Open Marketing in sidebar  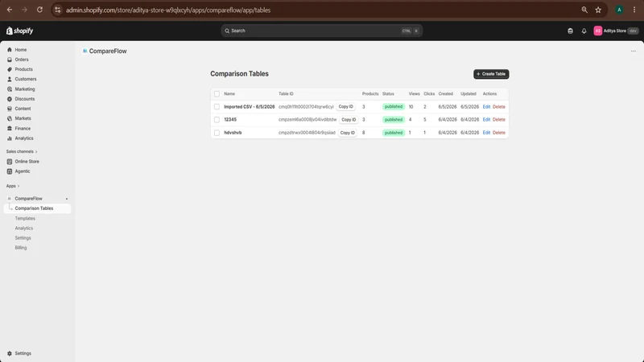(x=25, y=89)
